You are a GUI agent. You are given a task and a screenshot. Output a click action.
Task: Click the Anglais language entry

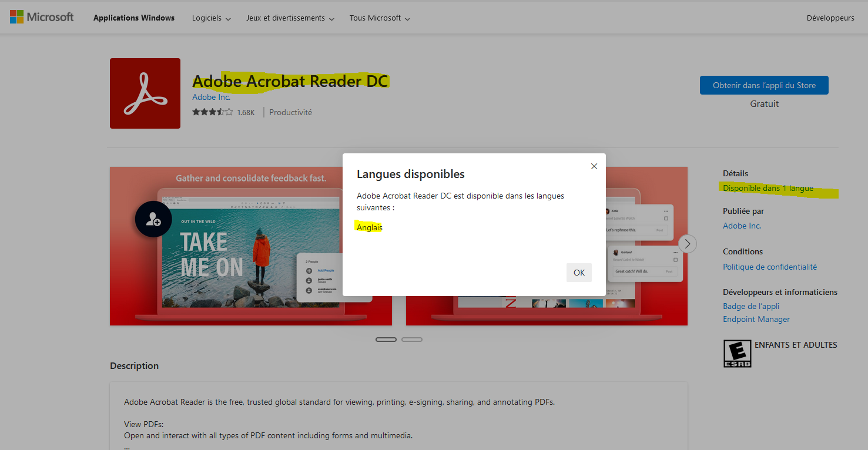[x=370, y=227]
